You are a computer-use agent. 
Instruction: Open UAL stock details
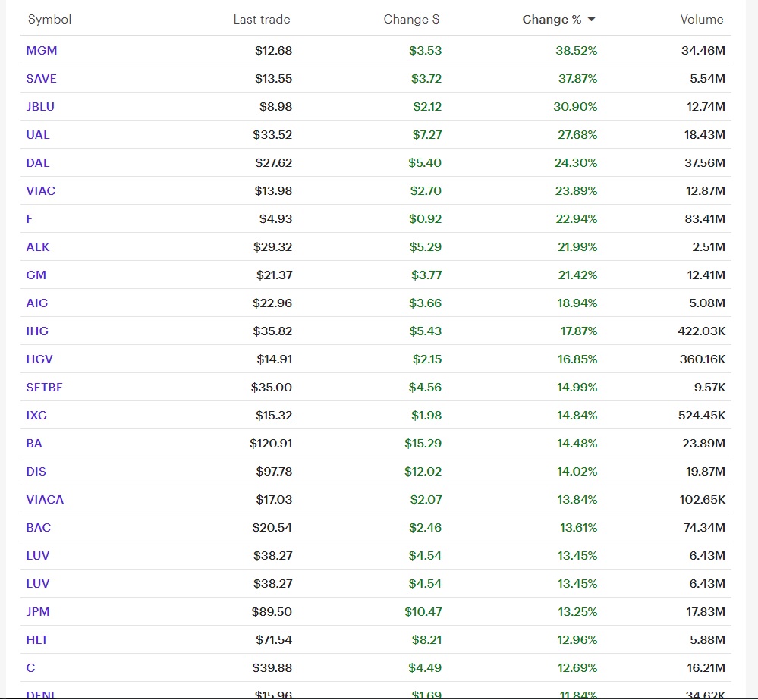coord(38,134)
